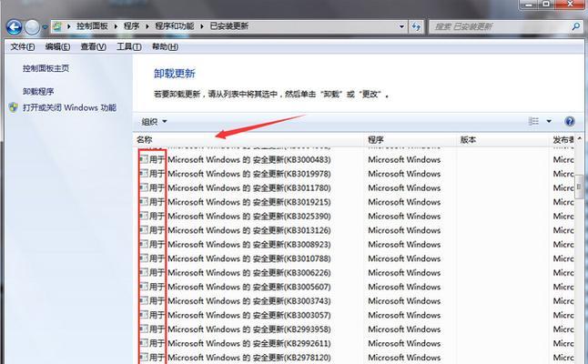Click update icon for KB3006226 row

tap(144, 272)
